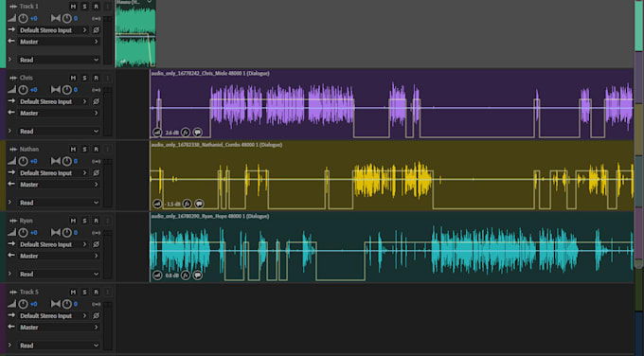Solo the Chris track
The width and height of the screenshot is (644, 356).
[84, 78]
